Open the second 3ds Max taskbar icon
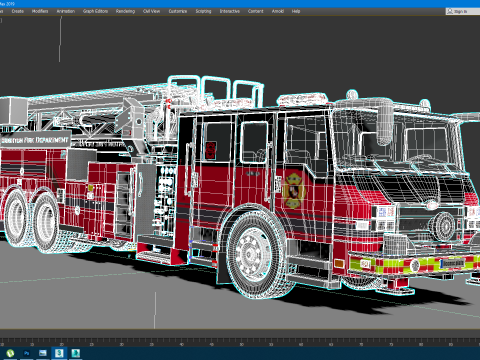The width and height of the screenshot is (480, 360). click(76, 353)
